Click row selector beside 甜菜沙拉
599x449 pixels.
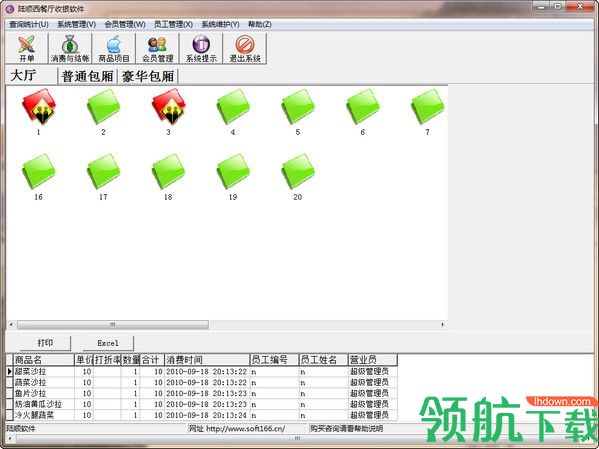[10, 371]
